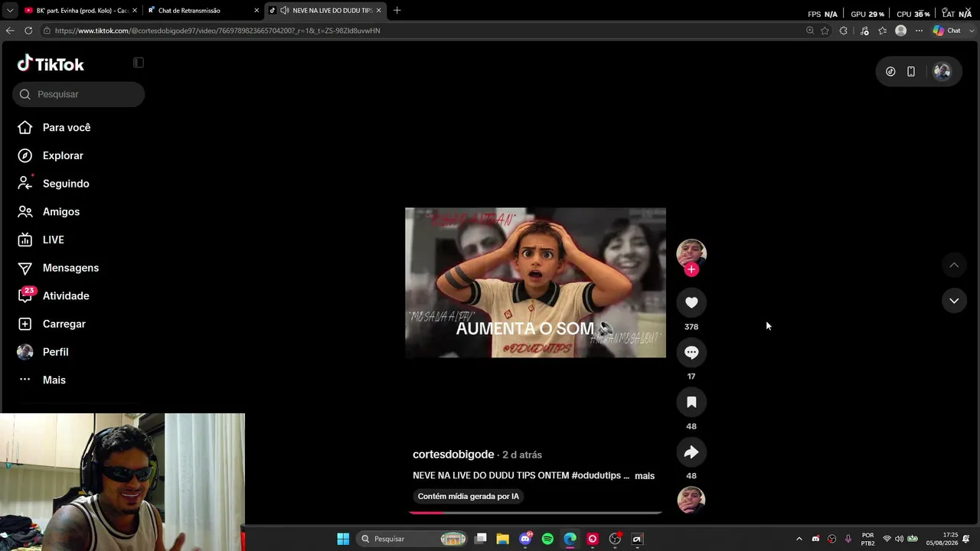
Task: Expand the caption with mais
Action: tap(645, 476)
